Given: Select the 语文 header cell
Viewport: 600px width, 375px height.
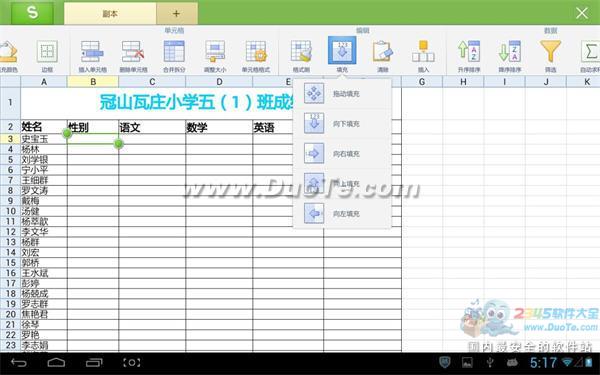Looking at the screenshot, I should pos(152,127).
